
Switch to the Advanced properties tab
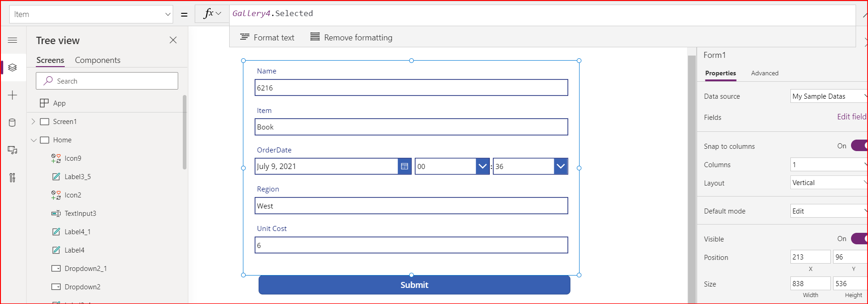(765, 73)
